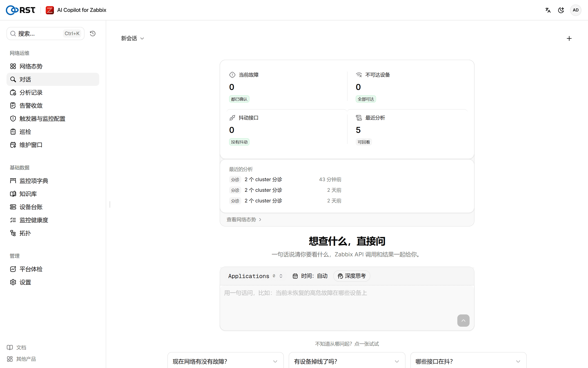
Task: Open the Applications selector dropdown
Action: 255,276
